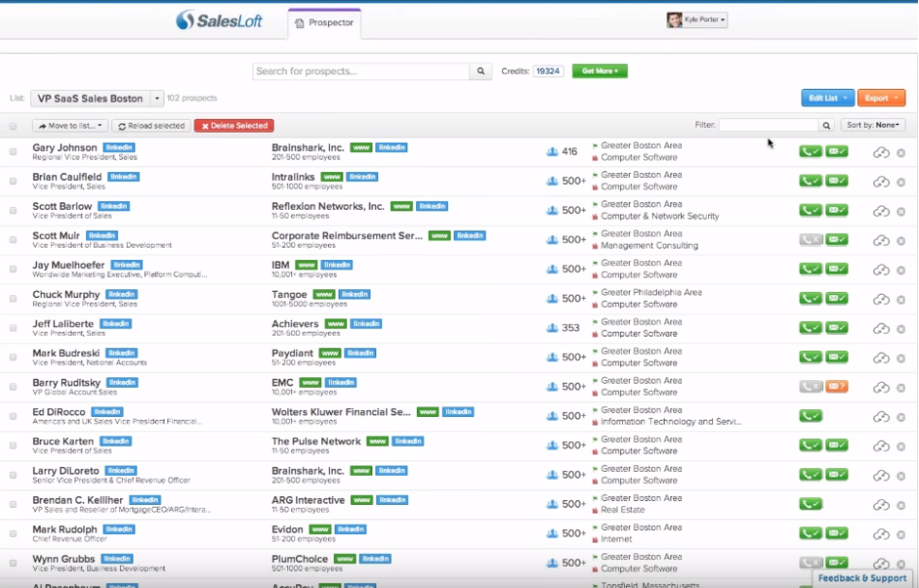
Task: Click green email icon for Mark Rudolph
Action: [837, 533]
